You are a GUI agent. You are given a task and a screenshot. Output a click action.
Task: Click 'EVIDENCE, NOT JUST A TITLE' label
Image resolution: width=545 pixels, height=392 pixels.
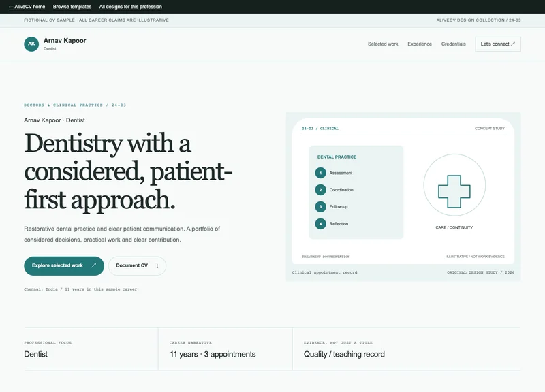click(x=338, y=343)
